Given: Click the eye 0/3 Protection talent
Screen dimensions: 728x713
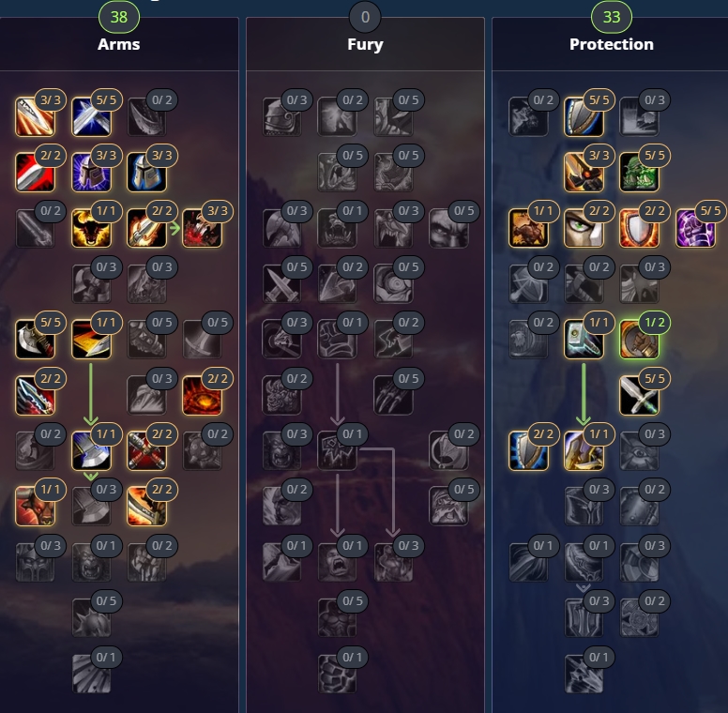Looking at the screenshot, I should point(639,450).
